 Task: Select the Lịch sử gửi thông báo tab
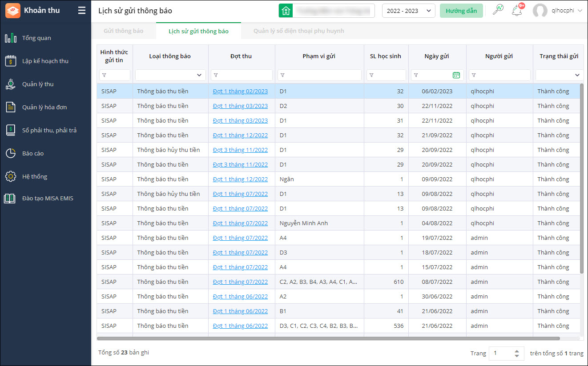pyautogui.click(x=198, y=31)
